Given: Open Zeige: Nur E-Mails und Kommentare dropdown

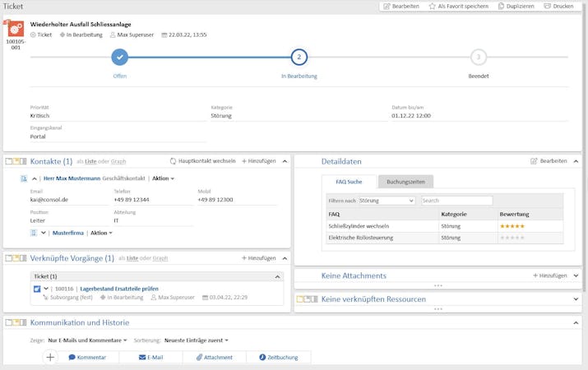Looking at the screenshot, I should (87, 340).
